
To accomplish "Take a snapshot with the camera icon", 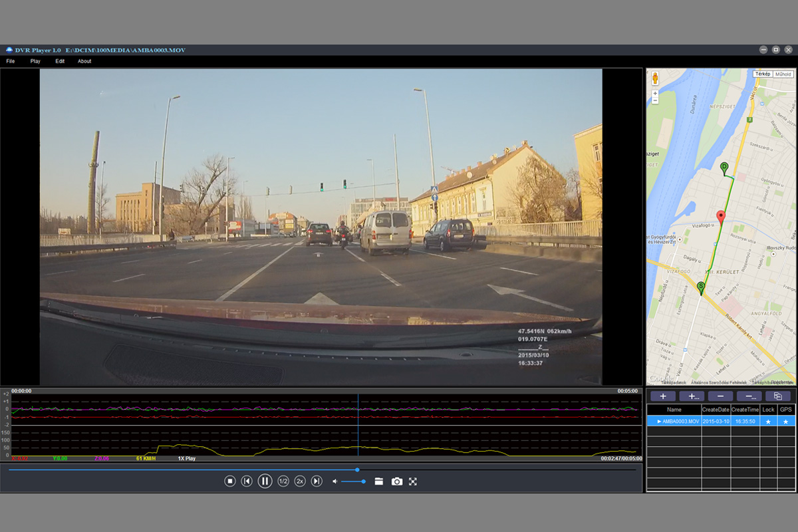I will click(x=397, y=481).
